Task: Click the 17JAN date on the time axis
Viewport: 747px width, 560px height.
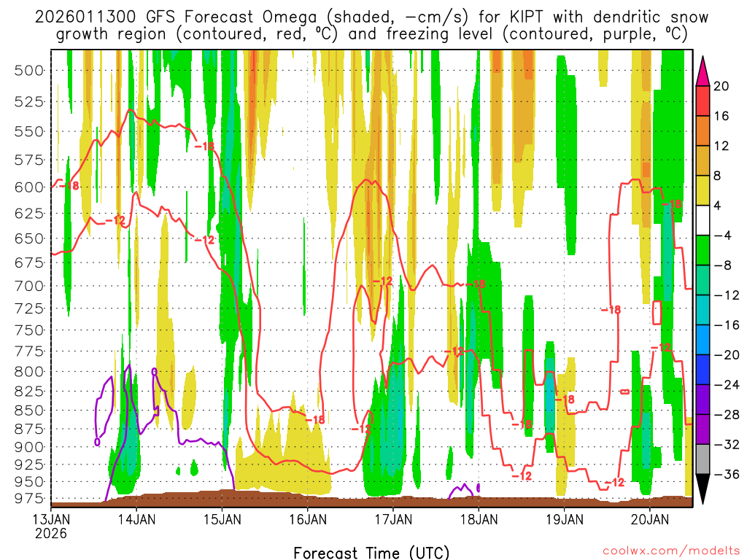Action: (393, 519)
